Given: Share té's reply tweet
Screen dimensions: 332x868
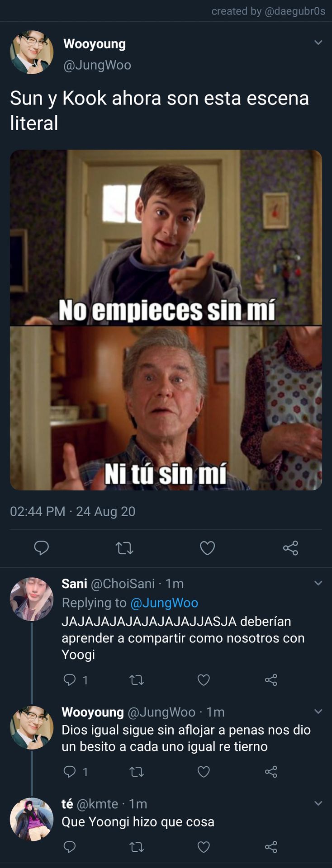Looking at the screenshot, I should (271, 847).
